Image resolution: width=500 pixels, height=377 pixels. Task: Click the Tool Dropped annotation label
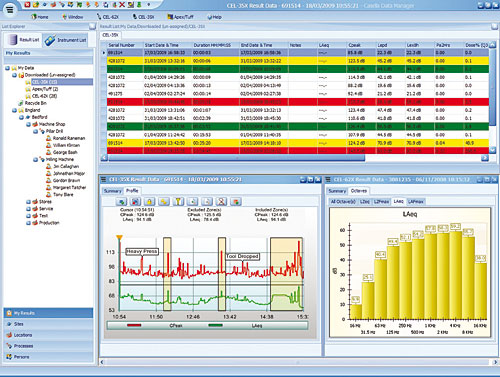click(243, 256)
